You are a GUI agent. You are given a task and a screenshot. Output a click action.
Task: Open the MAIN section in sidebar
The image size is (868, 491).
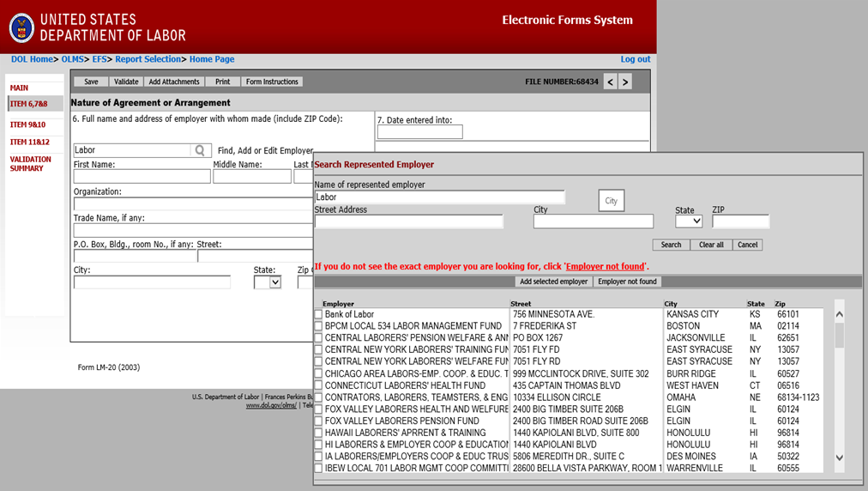point(19,88)
